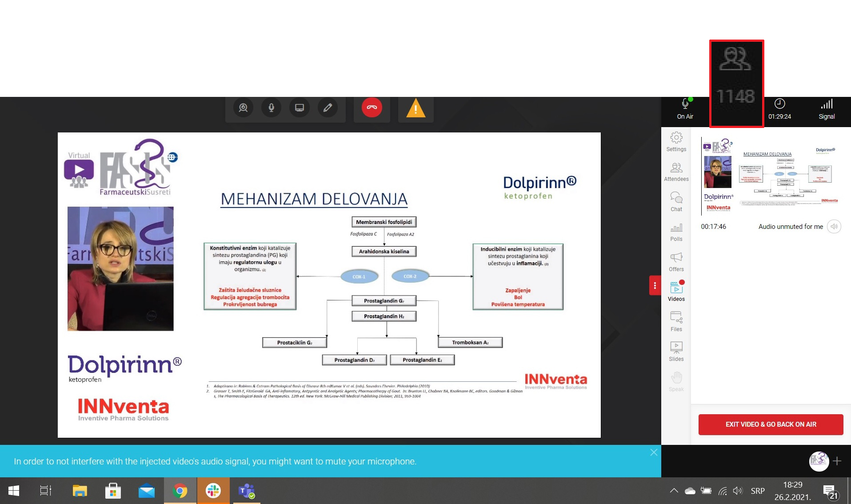Open the Files panel

(676, 322)
